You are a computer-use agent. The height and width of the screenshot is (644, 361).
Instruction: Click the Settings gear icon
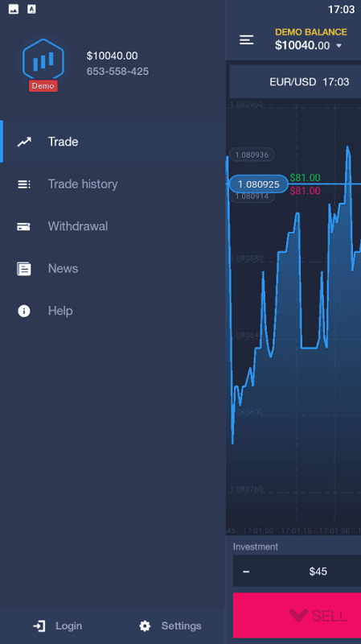point(145,626)
